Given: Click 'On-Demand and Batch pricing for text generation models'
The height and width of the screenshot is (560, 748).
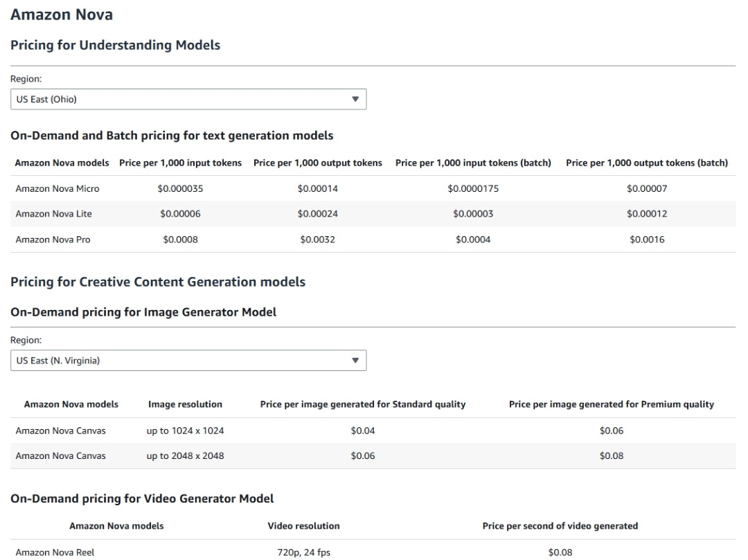Looking at the screenshot, I should 172,136.
